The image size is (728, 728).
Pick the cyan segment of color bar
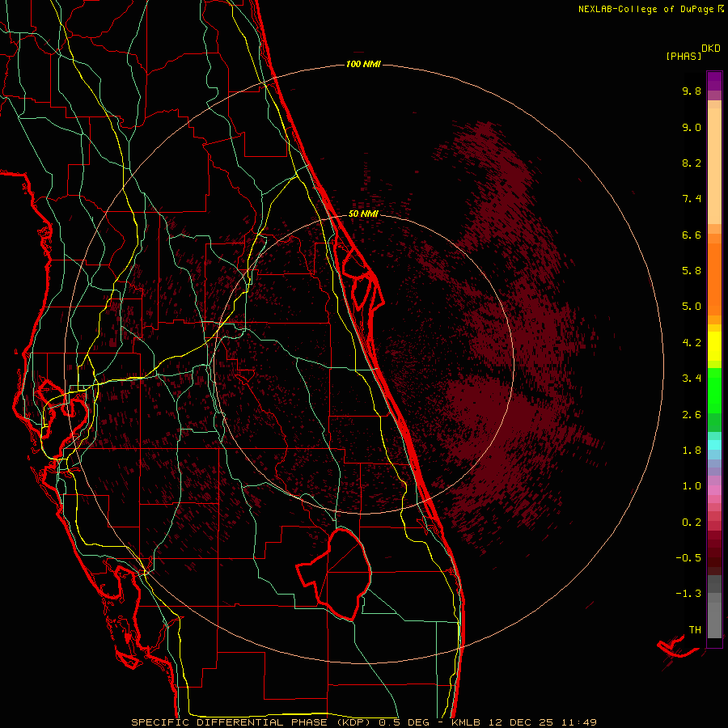tap(714, 444)
